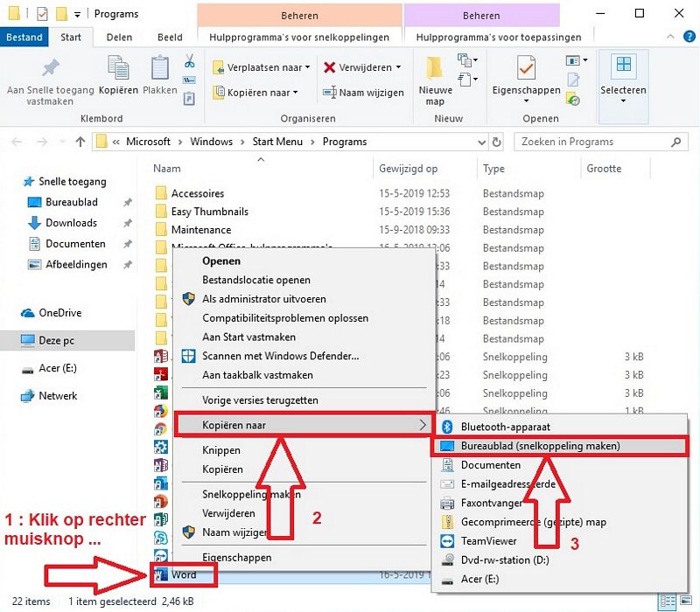Click the Kopiëren ribbon icon
The image size is (700, 612).
pyautogui.click(x=118, y=67)
